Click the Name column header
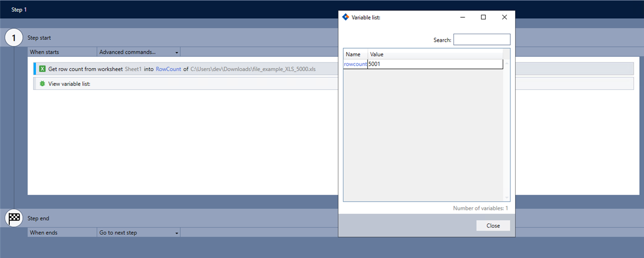The width and height of the screenshot is (644, 258). pos(355,54)
